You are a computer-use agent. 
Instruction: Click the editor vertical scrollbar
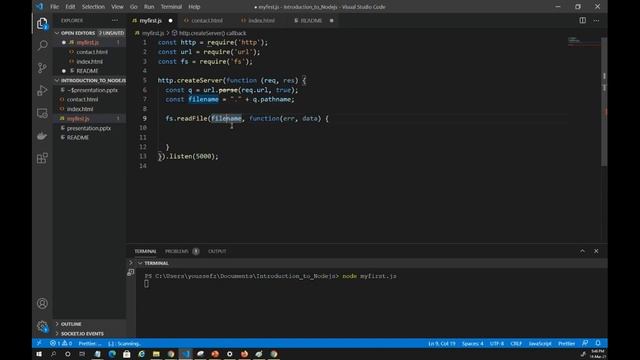pyautogui.click(x=604, y=102)
